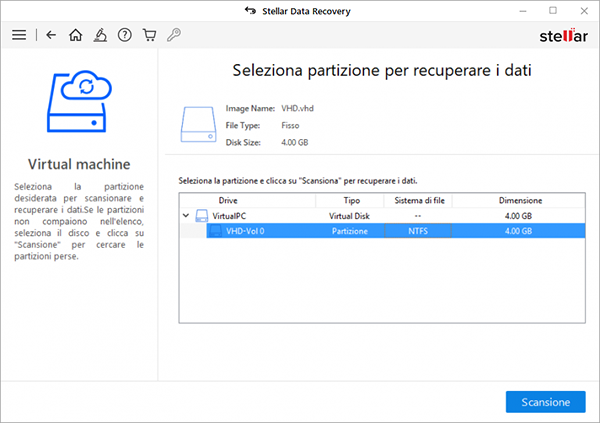This screenshot has width=600, height=423.
Task: Open the shopping cart buy icon
Action: click(149, 35)
